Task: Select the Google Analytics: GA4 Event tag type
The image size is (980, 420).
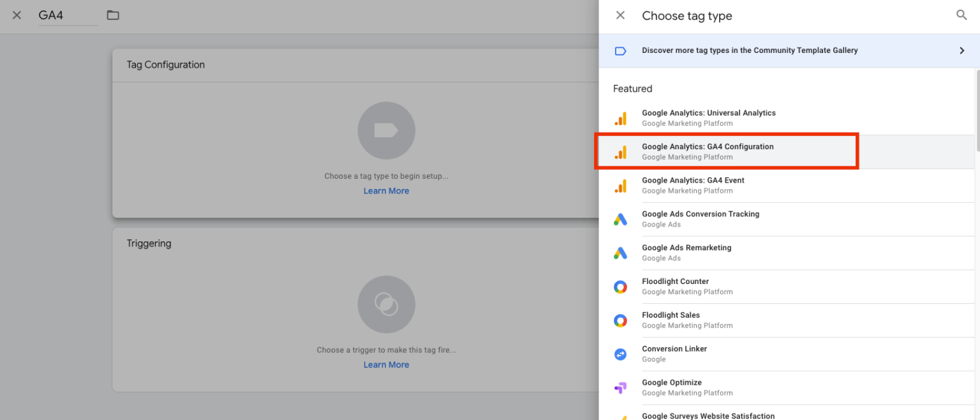Action: tap(693, 184)
